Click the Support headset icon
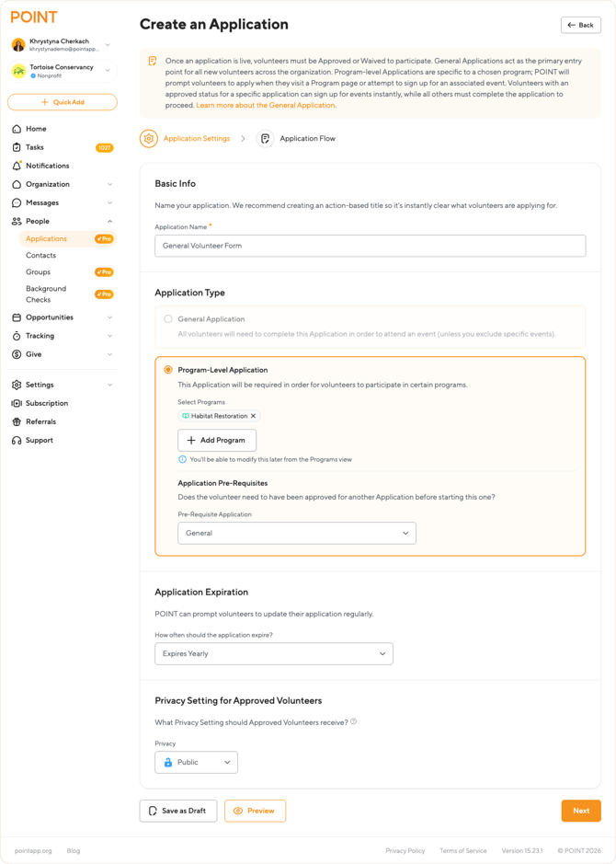The height and width of the screenshot is (864, 616). [17, 440]
